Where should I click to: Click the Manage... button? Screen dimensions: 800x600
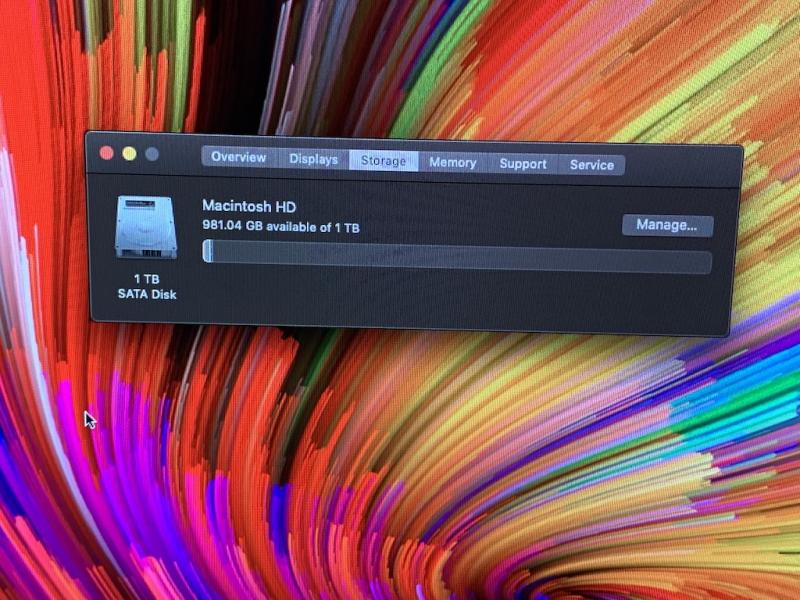[667, 225]
